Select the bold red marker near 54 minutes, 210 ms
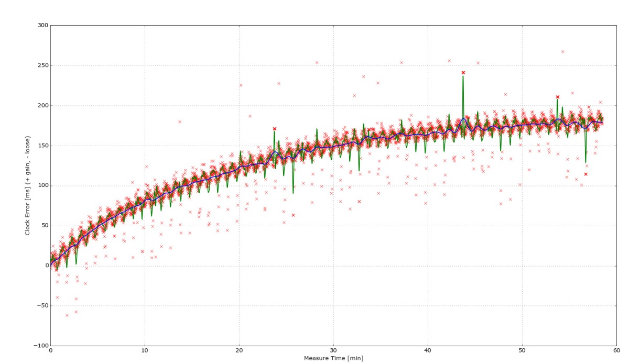This screenshot has width=629, height=364. tap(557, 97)
